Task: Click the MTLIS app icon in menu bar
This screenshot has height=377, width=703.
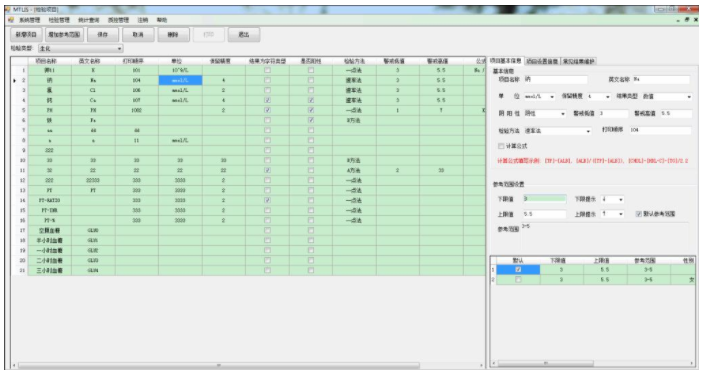Action: [10, 20]
